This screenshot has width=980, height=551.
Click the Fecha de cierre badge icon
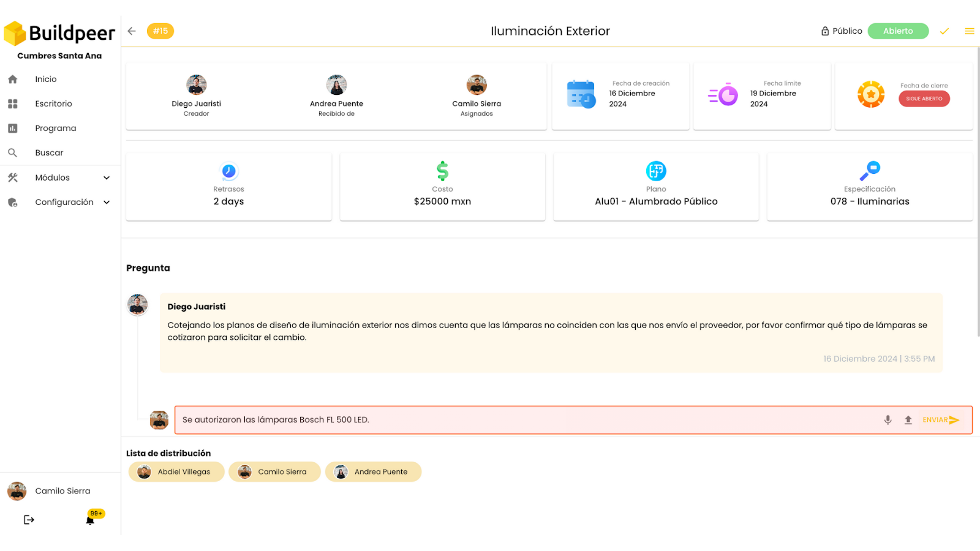(871, 94)
